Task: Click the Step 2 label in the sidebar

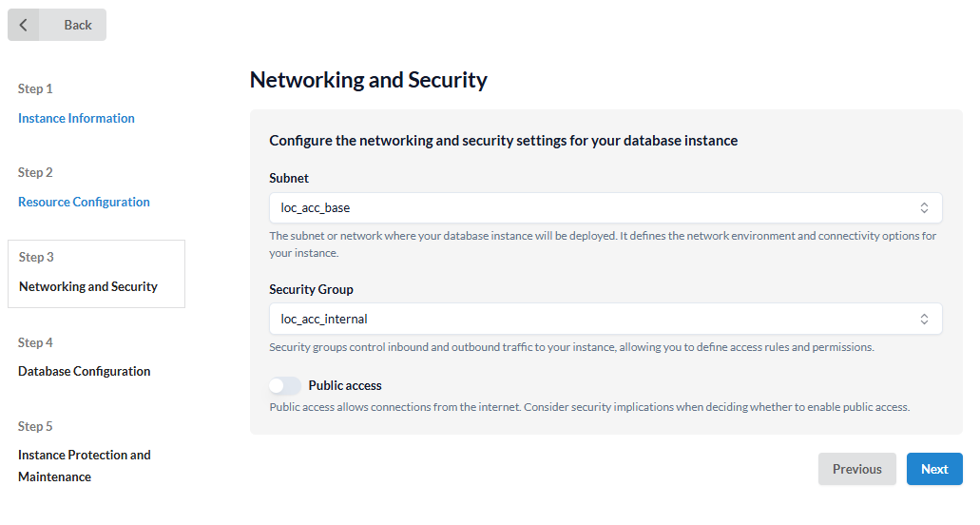Action: click(35, 172)
